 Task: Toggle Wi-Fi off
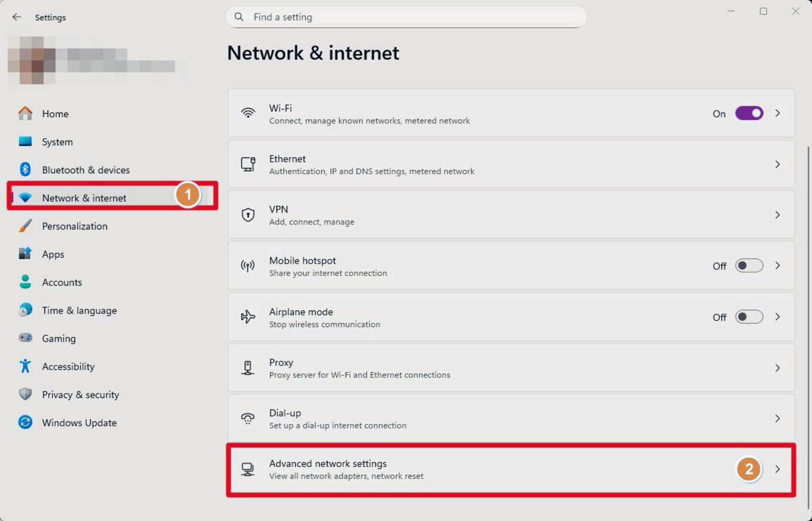click(749, 113)
